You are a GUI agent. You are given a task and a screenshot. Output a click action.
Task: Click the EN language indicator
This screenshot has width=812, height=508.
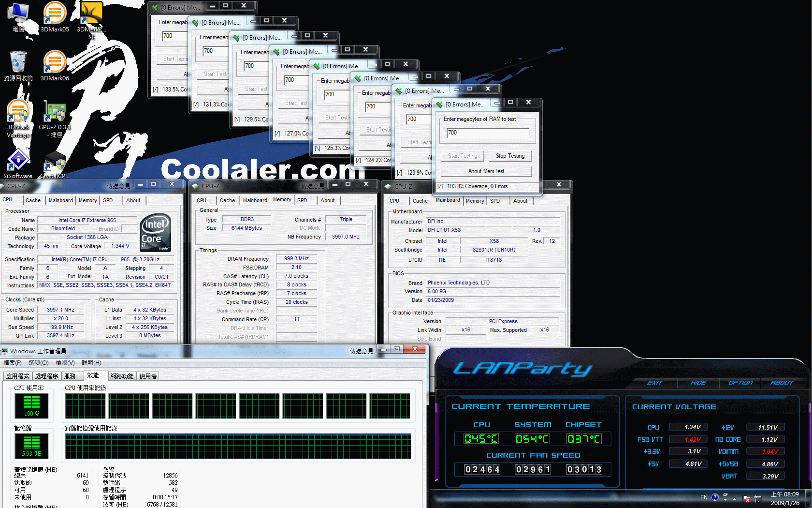coord(704,497)
